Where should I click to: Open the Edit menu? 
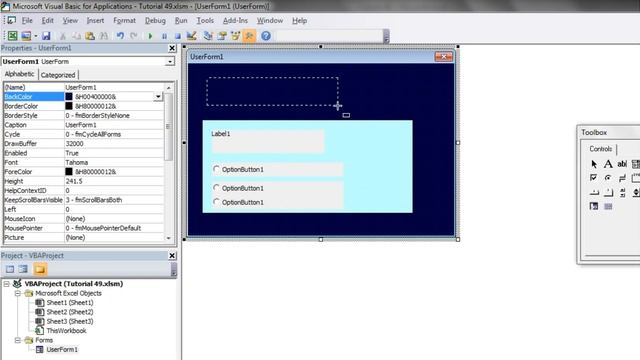click(47, 20)
